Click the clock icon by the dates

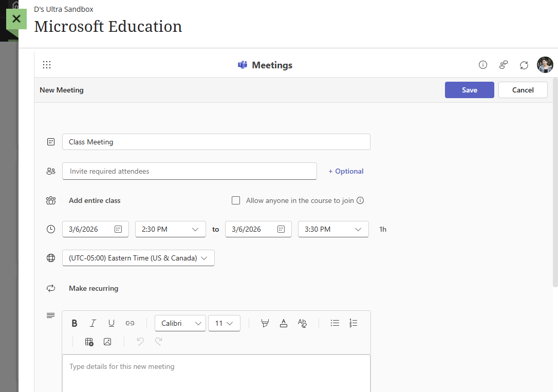pyautogui.click(x=51, y=229)
